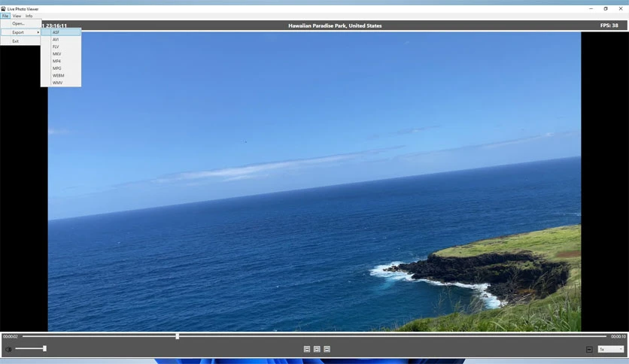
Task: Open the Info menu
Action: click(29, 16)
